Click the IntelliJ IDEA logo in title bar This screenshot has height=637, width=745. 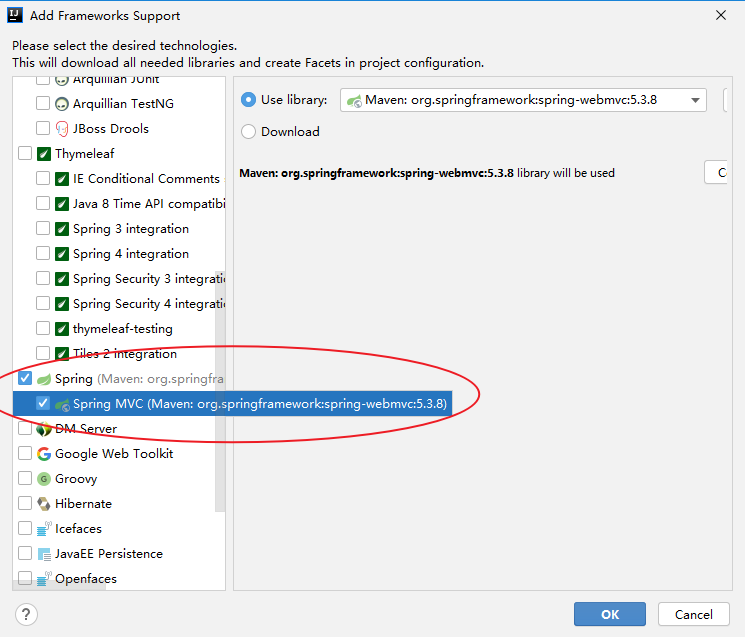click(15, 15)
